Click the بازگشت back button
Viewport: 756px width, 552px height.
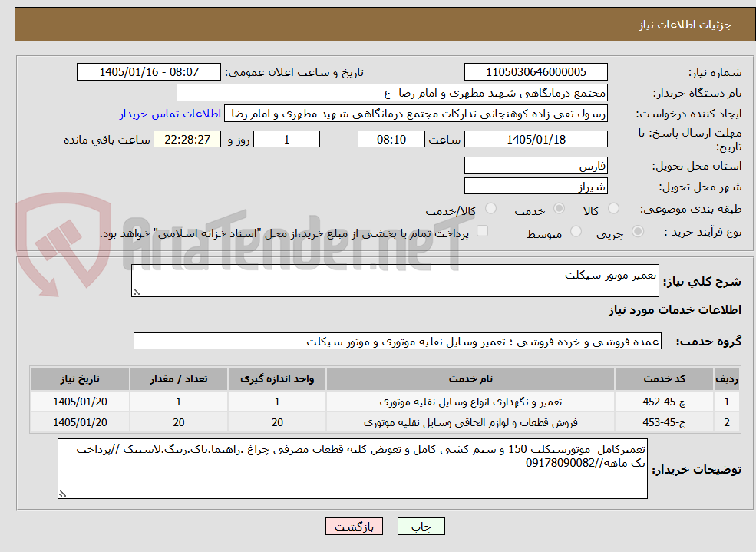[354, 527]
